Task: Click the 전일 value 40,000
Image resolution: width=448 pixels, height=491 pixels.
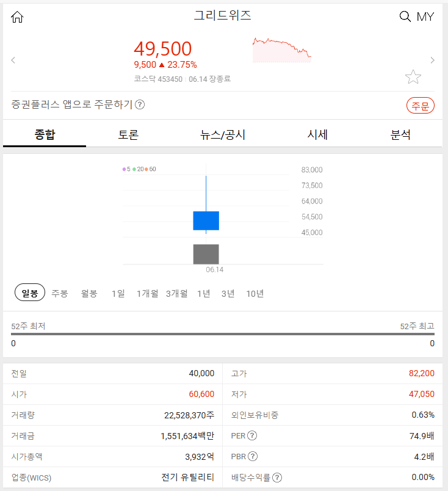Action: click(201, 373)
